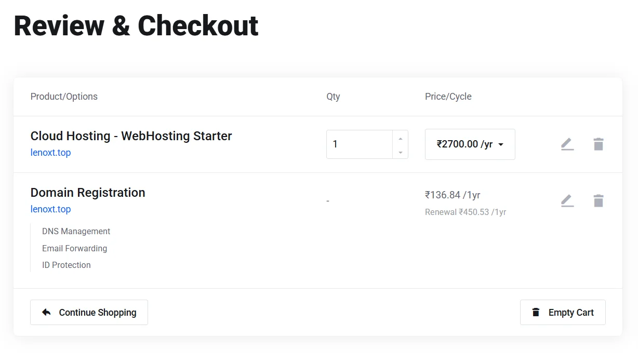Click the back arrow in Continue Shopping
Image resolution: width=638 pixels, height=364 pixels.
[x=46, y=312]
